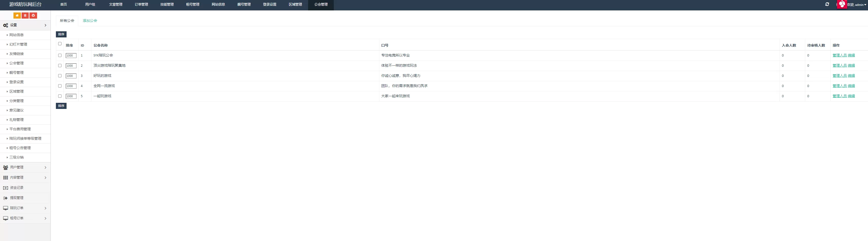Expand 陪玩订单 using its chevron arrow
The image size is (868, 241).
click(x=45, y=208)
